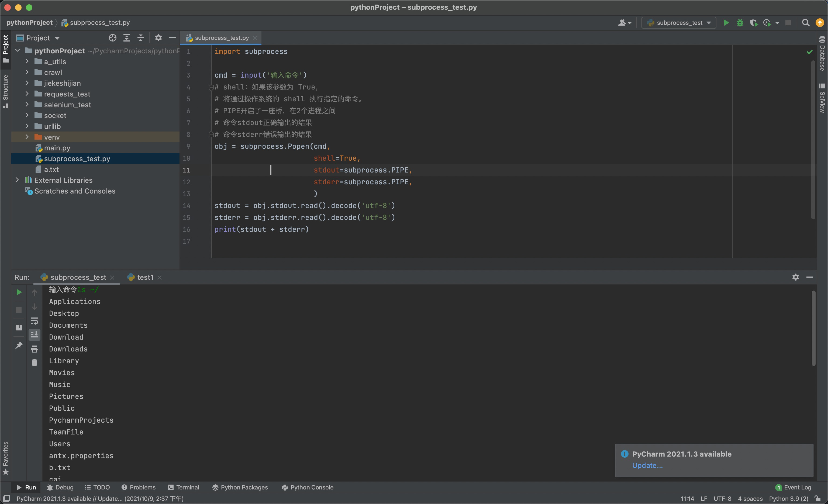Click the 4 spaces indent indicator
This screenshot has height=504, width=828.
(750, 499)
